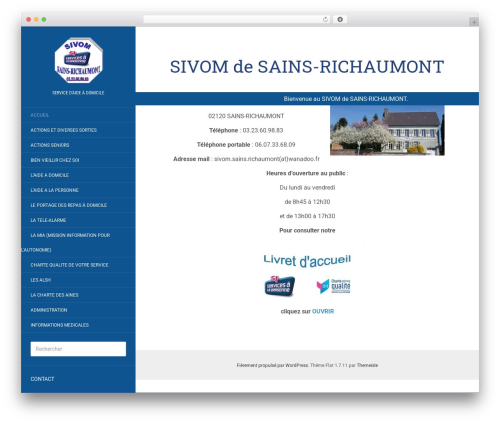The height and width of the screenshot is (423, 500).
Task: Click the WordPress footer link
Action: [296, 365]
